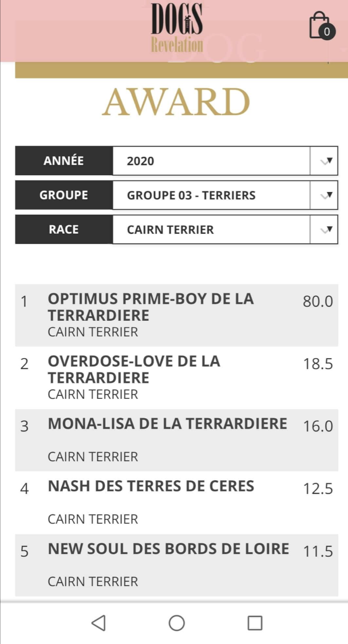Tap the Android home circle icon
This screenshot has height=644, width=348.
click(x=176, y=623)
